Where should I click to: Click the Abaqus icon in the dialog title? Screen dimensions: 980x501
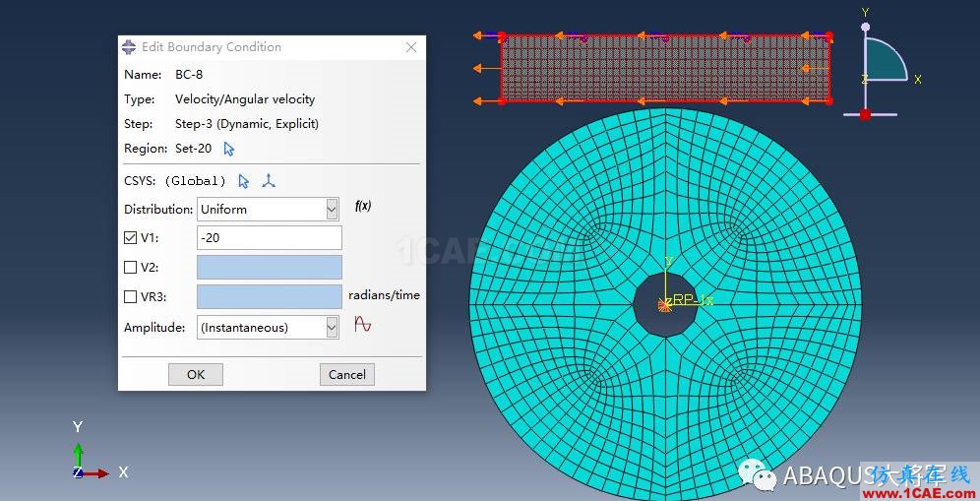(x=129, y=47)
